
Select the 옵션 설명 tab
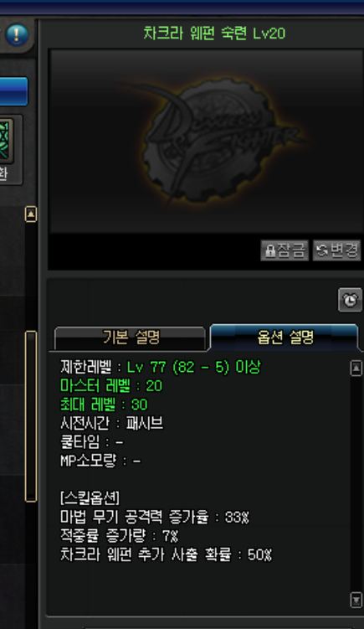(285, 338)
